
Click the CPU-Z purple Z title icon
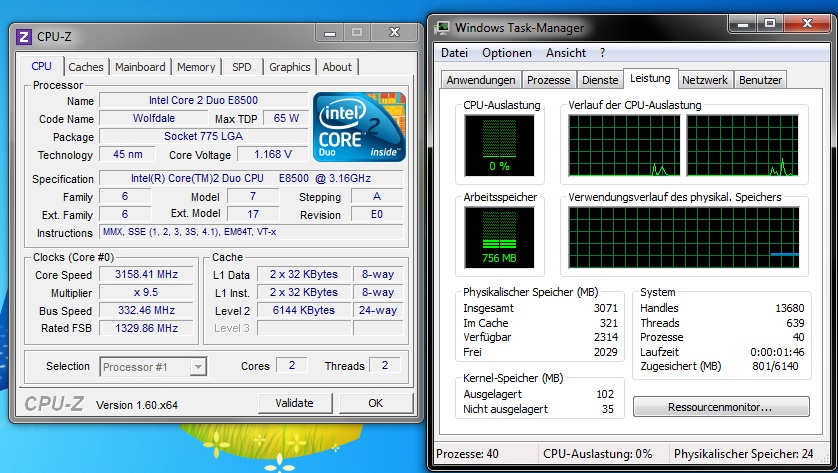pyautogui.click(x=24, y=37)
